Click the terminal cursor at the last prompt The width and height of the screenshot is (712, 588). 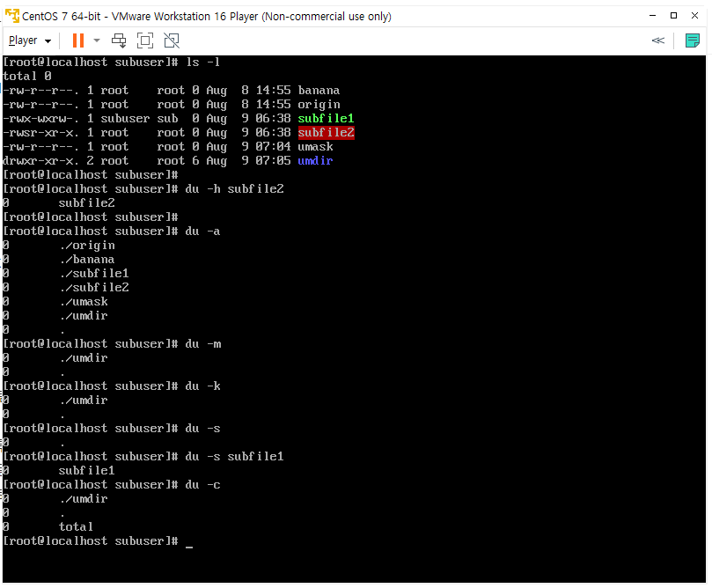189,547
